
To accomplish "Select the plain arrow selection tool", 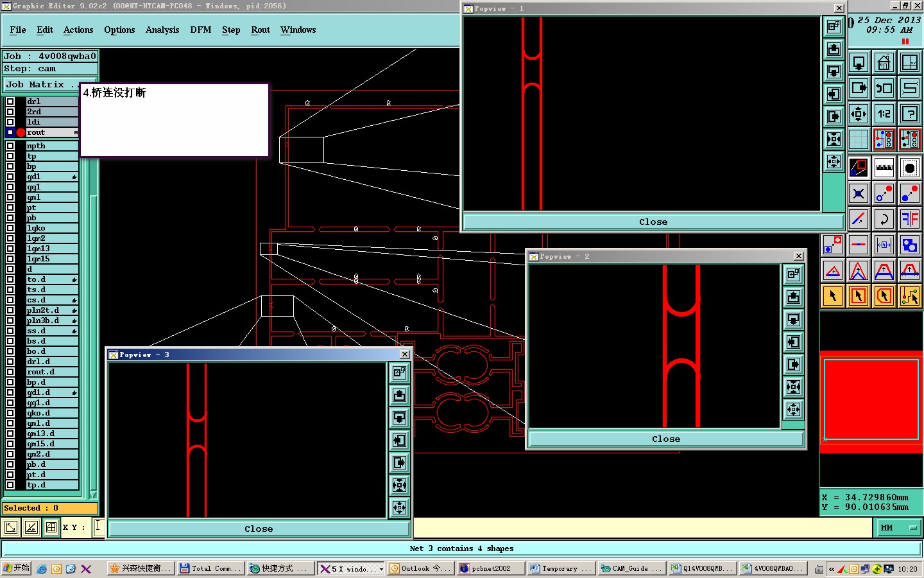I will [x=833, y=296].
